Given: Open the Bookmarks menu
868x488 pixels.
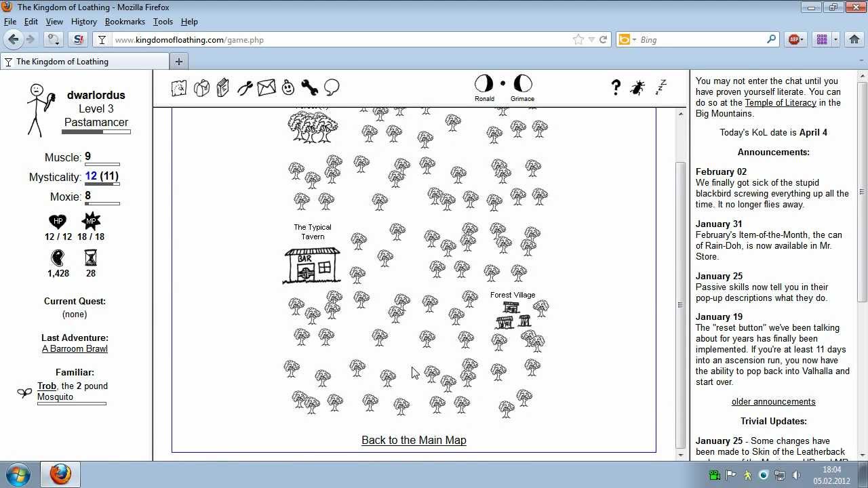Looking at the screenshot, I should (125, 22).
